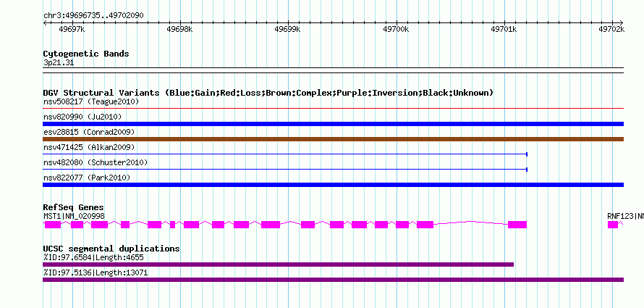Select the RNF123 exon block

tap(613, 225)
